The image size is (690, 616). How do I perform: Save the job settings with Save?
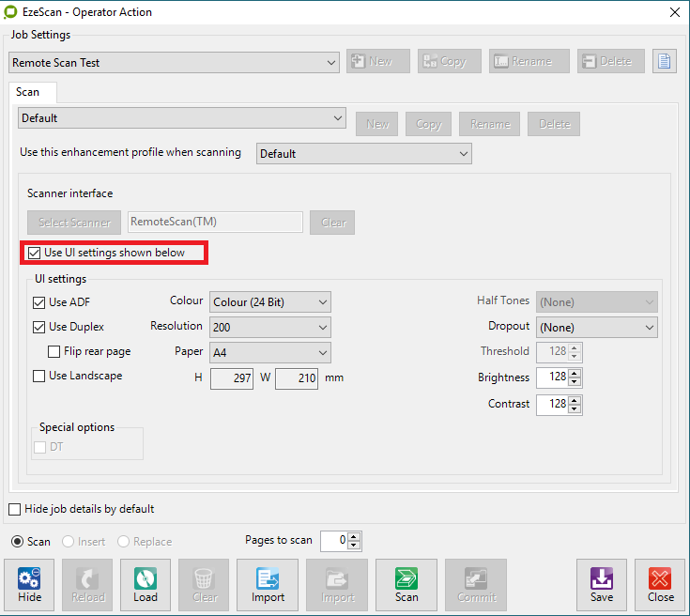click(x=602, y=585)
